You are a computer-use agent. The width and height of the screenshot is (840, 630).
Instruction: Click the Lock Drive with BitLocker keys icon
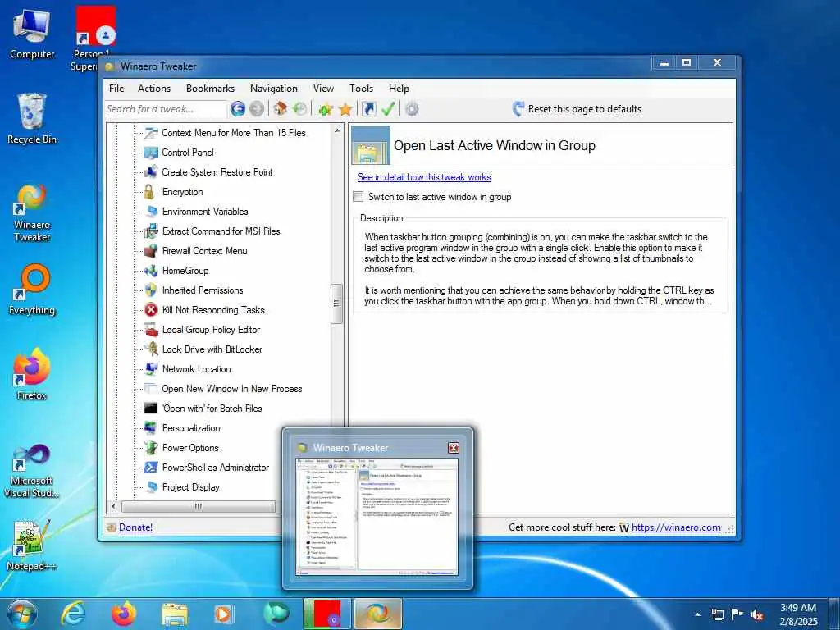coord(151,349)
